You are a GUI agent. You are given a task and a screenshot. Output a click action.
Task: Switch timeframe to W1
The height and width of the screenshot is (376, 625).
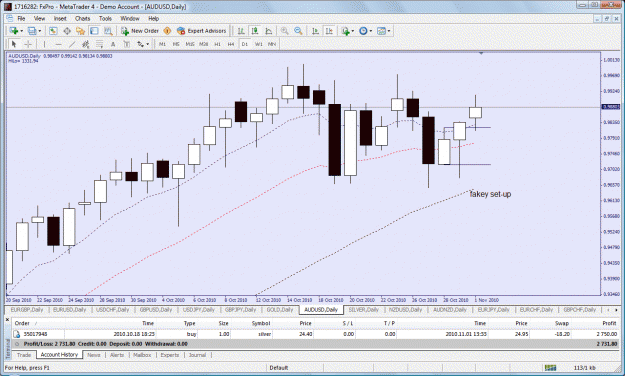click(258, 44)
